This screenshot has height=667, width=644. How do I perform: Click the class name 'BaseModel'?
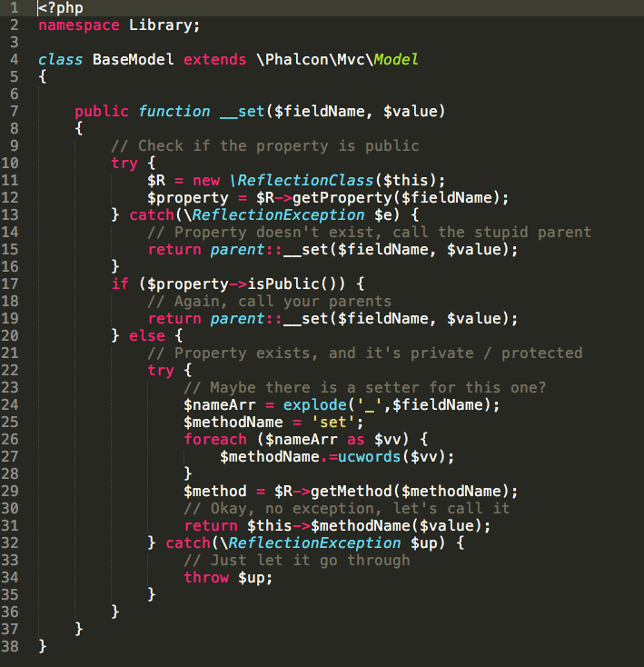pos(134,60)
